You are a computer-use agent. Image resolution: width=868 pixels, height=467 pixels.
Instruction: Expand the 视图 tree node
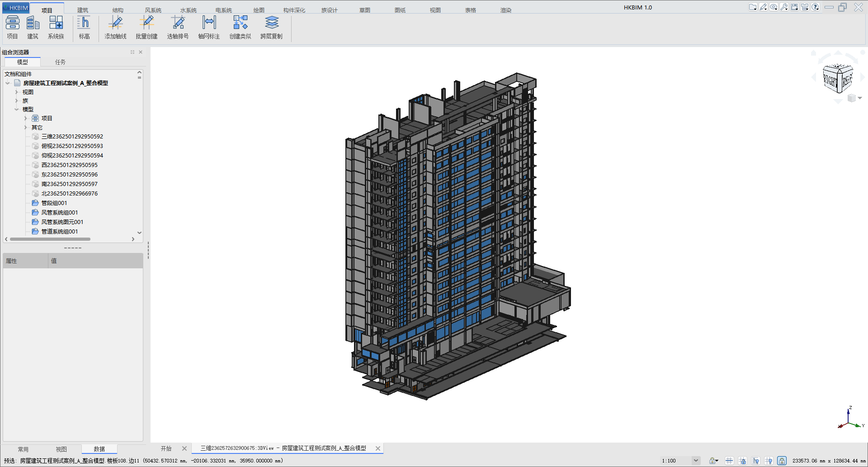click(17, 92)
